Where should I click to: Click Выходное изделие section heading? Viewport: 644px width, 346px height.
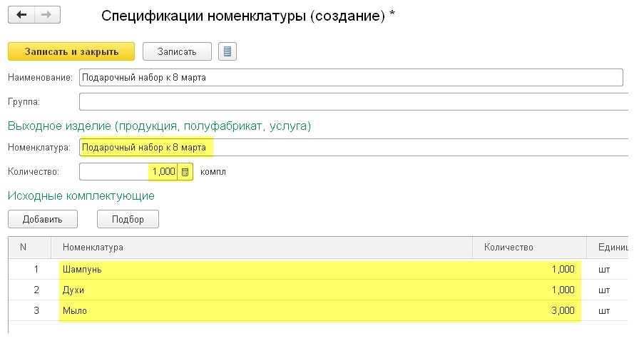(x=159, y=126)
